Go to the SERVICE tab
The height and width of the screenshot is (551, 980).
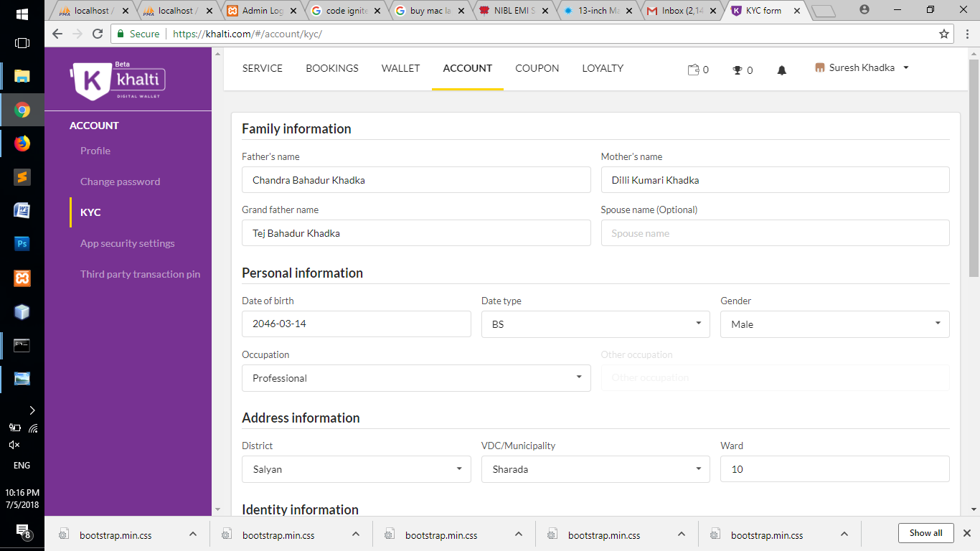coord(263,68)
